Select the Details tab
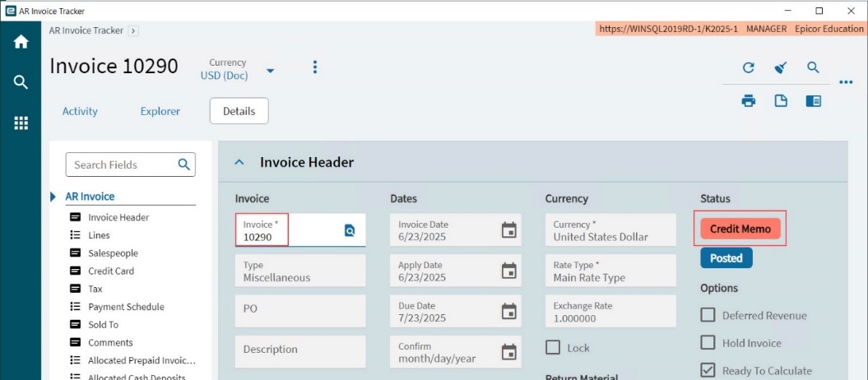868x380 pixels. pos(239,111)
